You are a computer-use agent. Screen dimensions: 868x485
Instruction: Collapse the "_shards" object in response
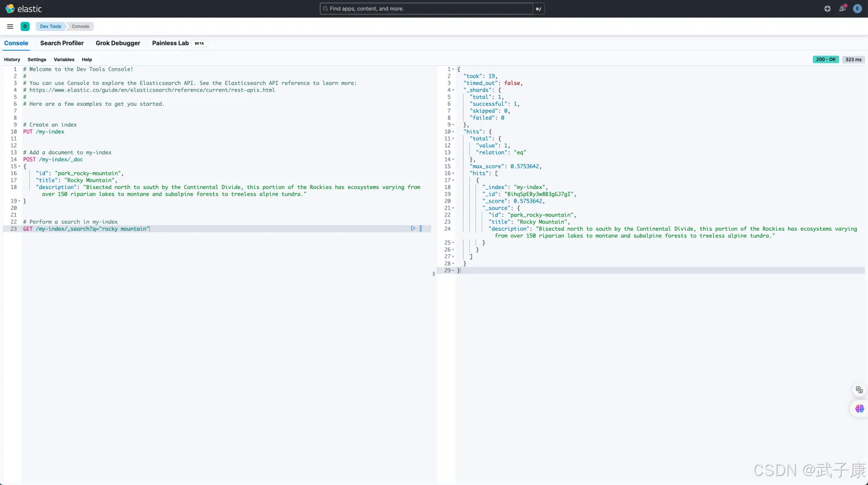click(x=453, y=90)
